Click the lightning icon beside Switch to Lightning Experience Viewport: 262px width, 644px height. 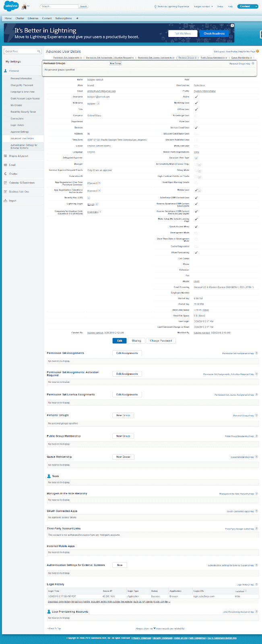point(155,6)
